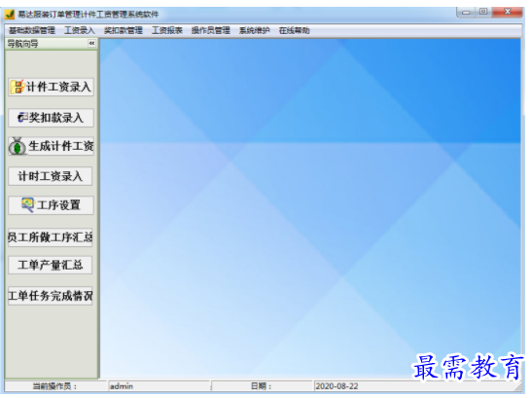Click the admin operator status field

[159, 386]
